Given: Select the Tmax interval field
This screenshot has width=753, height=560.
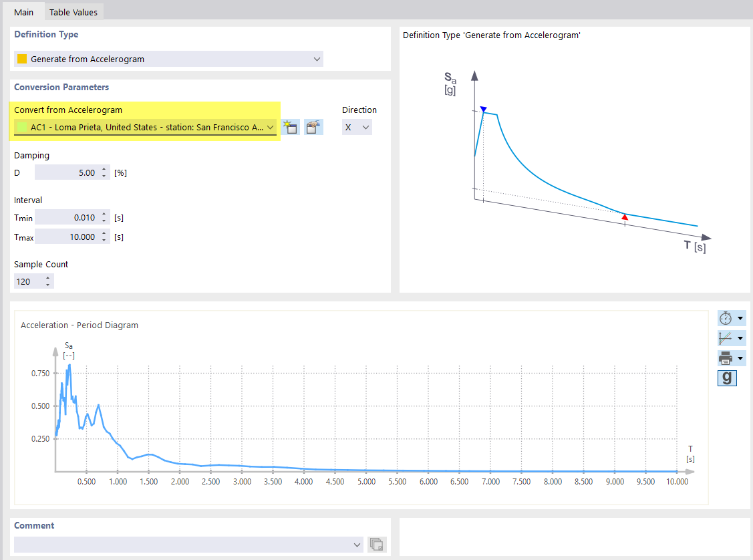Looking at the screenshot, I should click(67, 236).
